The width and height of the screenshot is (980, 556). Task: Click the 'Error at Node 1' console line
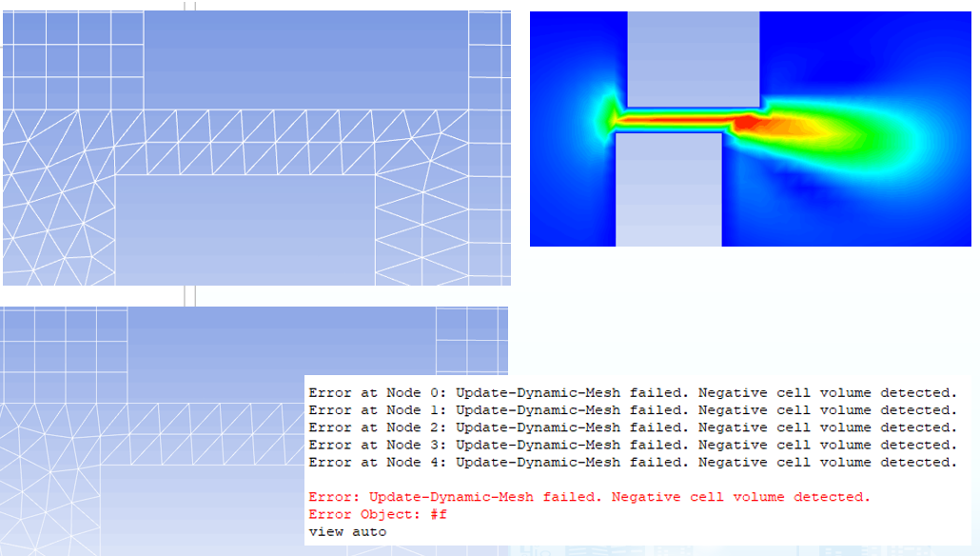coord(633,410)
